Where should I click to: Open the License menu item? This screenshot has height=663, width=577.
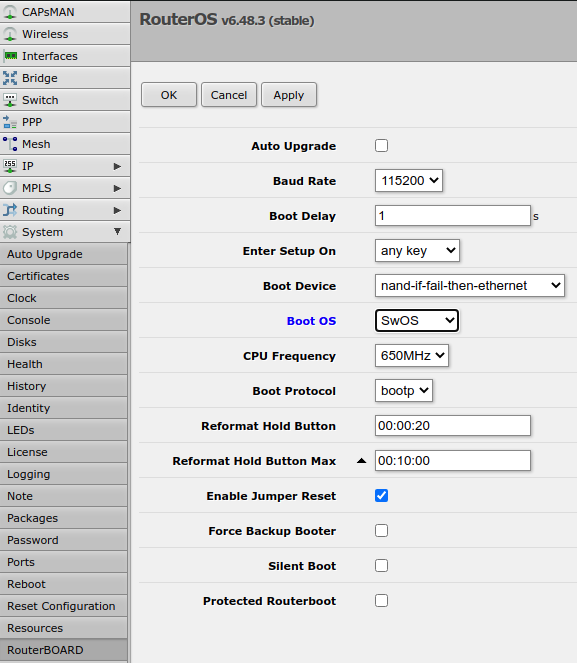click(63, 452)
